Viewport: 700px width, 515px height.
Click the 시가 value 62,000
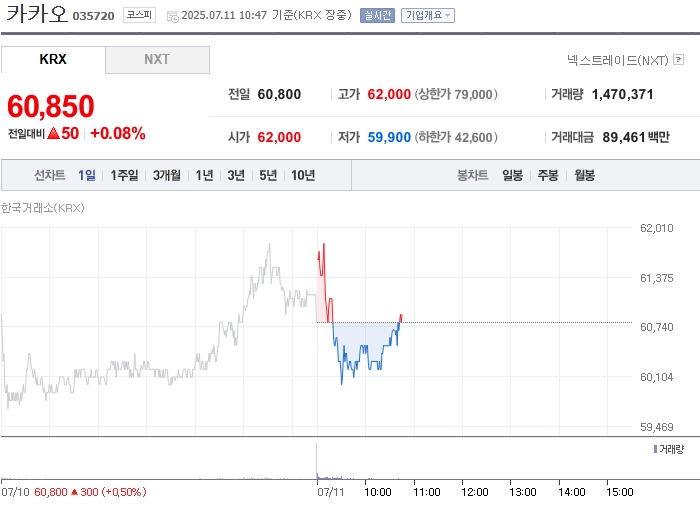[279, 137]
